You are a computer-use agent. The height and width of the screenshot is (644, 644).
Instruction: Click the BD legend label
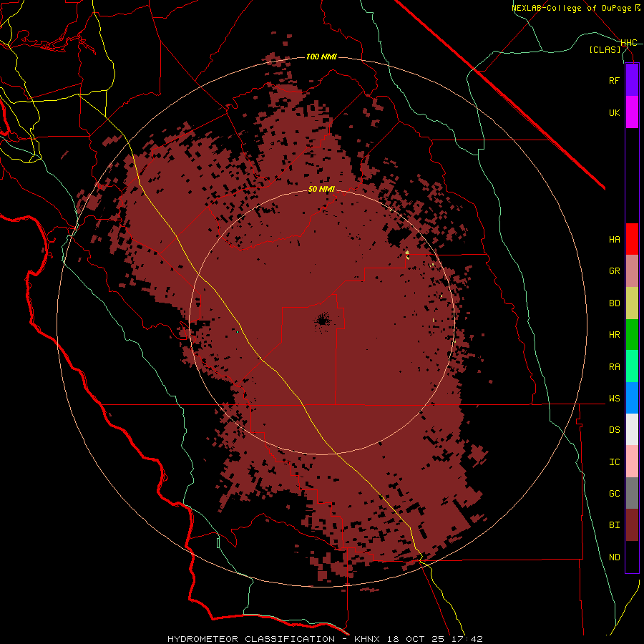point(614,303)
